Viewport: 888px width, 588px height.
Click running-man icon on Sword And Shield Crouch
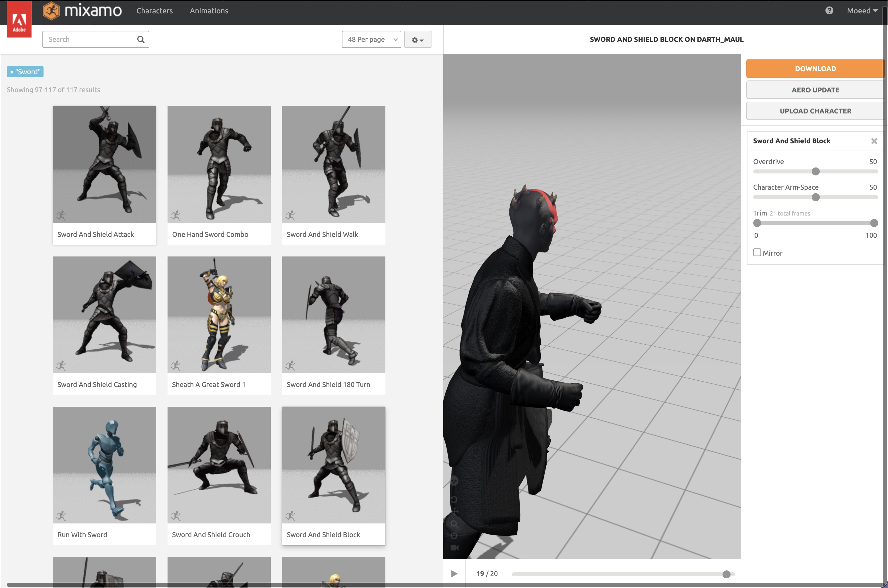[x=175, y=515]
